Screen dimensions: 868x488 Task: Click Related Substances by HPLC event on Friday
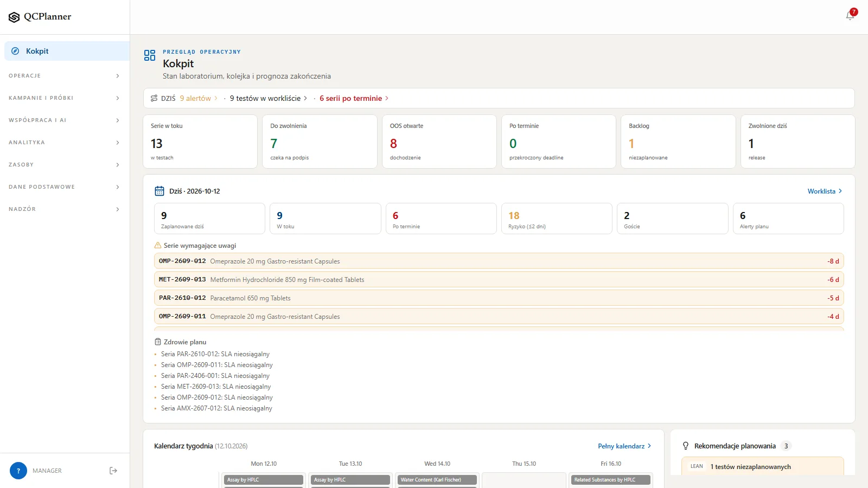click(611, 480)
